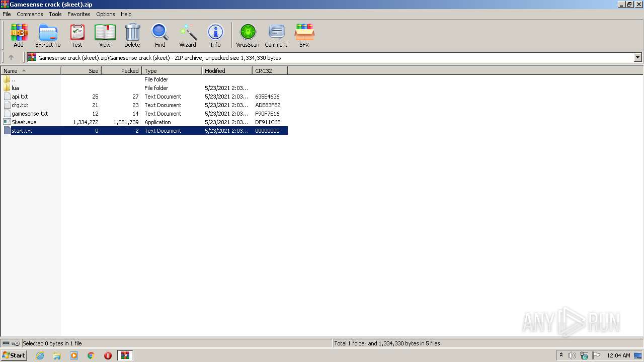Expand the address path dropdown
644x362 pixels.
click(x=638, y=57)
